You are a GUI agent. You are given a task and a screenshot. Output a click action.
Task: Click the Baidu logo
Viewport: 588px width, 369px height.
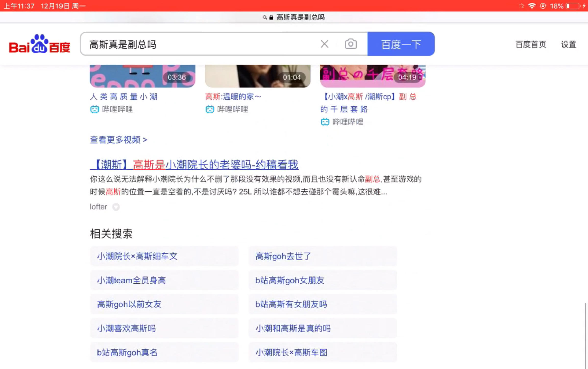pos(40,44)
